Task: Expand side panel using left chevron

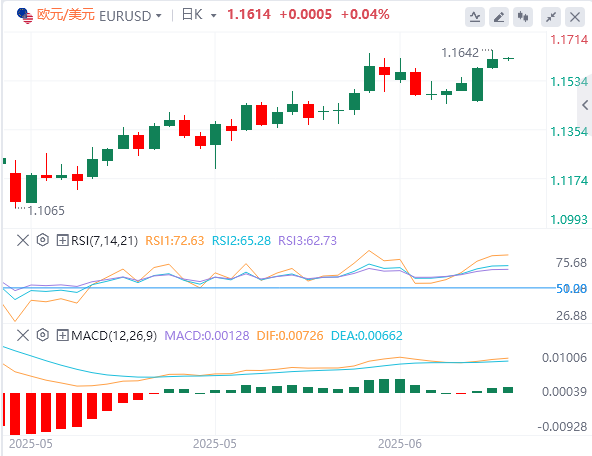Action: click(x=585, y=105)
